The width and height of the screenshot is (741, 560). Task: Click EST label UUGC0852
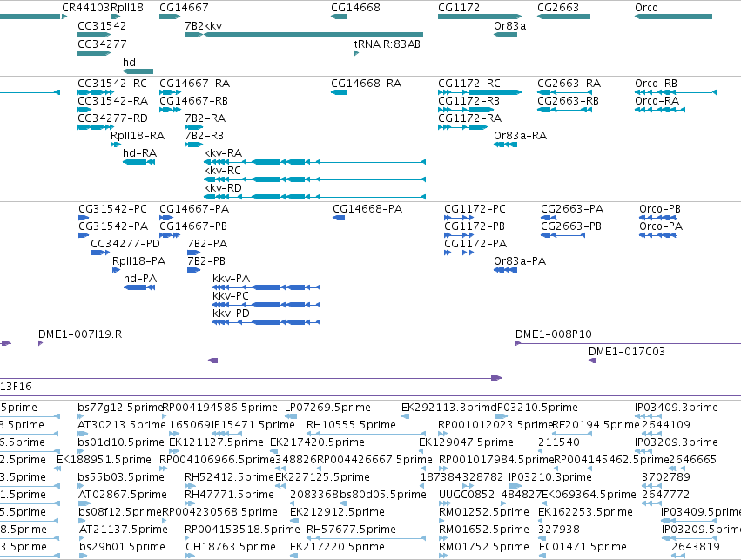(467, 496)
